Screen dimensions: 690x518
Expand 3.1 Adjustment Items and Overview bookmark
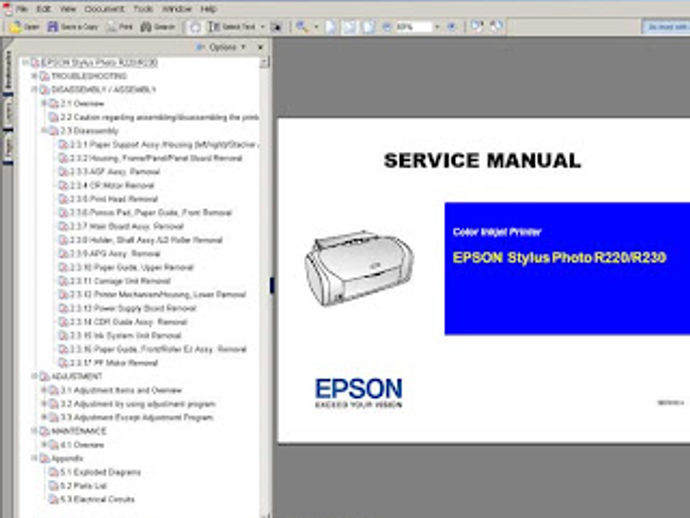44,390
